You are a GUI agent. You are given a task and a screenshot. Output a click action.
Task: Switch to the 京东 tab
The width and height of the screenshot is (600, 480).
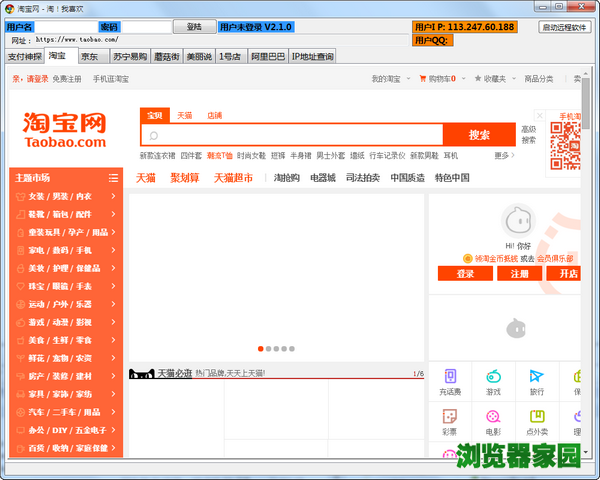click(x=89, y=57)
